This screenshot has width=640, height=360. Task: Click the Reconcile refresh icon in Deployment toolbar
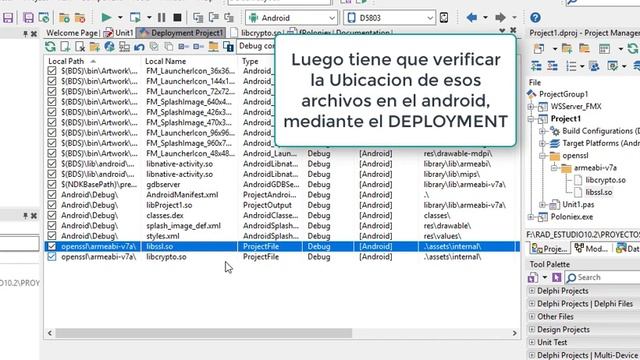[50, 47]
